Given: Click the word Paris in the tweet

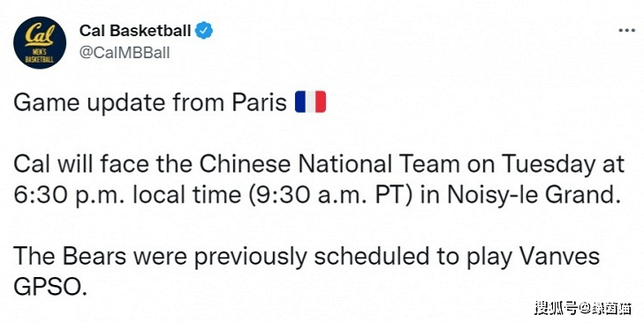Looking at the screenshot, I should coord(259,101).
